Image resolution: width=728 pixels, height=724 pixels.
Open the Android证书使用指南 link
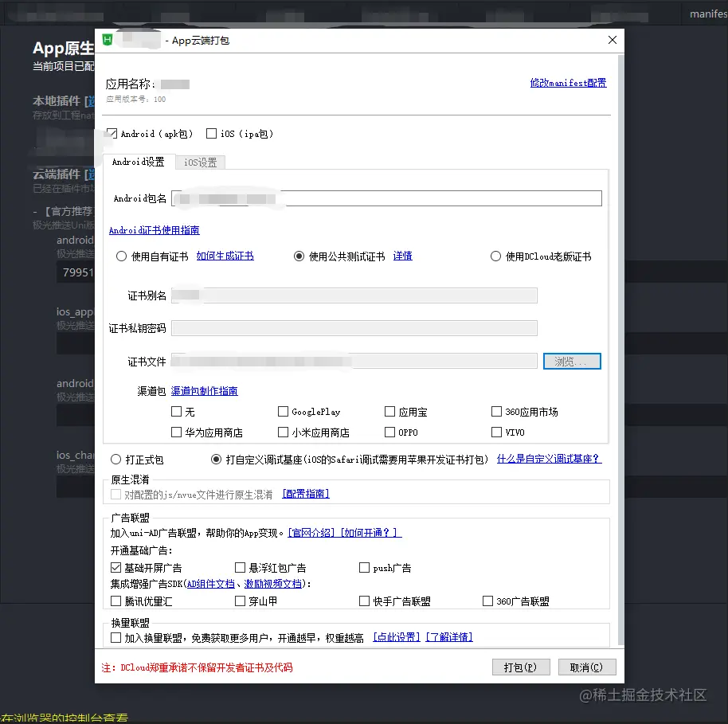pos(155,230)
